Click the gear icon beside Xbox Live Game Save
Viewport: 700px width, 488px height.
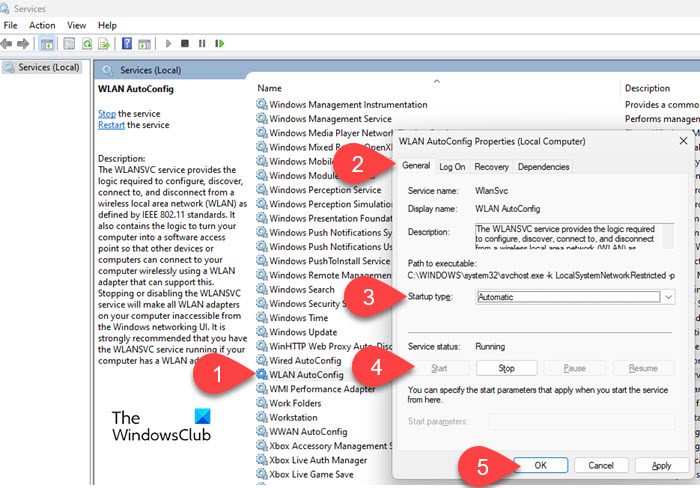[262, 474]
